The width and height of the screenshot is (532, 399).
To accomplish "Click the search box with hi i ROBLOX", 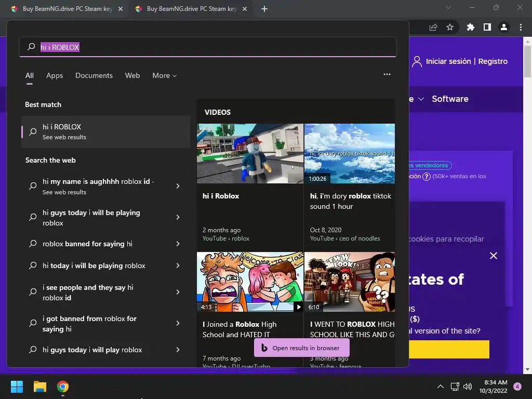I will pyautogui.click(x=208, y=47).
